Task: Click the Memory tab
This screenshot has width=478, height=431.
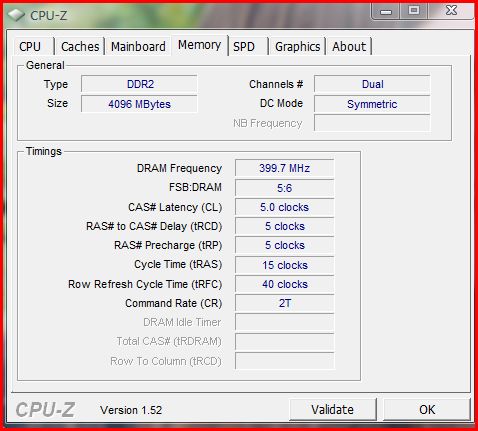Action: pos(199,45)
